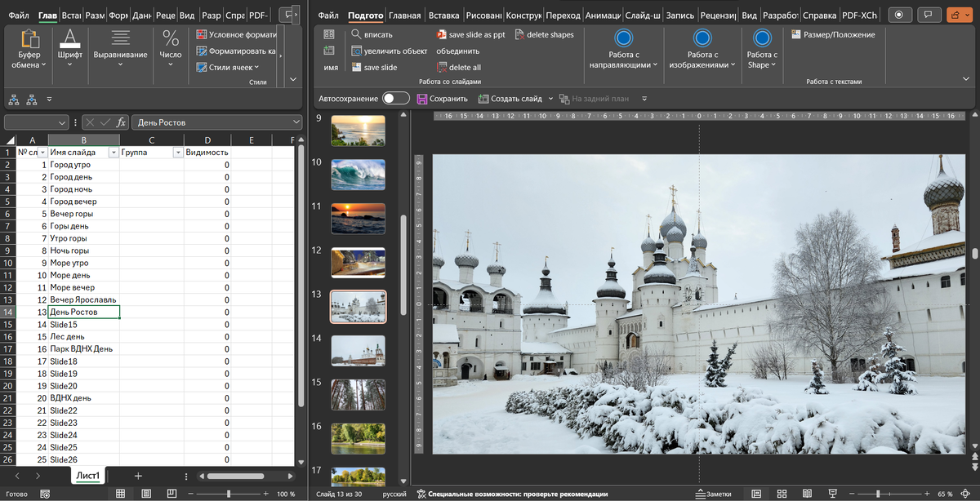The height and width of the screenshot is (501, 980).
Task: Add a new sheet next to Лист1
Action: point(138,476)
